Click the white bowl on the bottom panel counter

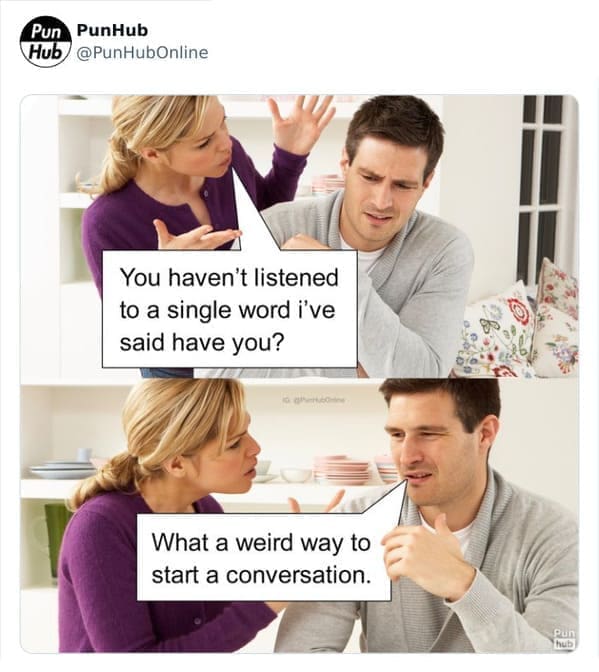[296, 475]
